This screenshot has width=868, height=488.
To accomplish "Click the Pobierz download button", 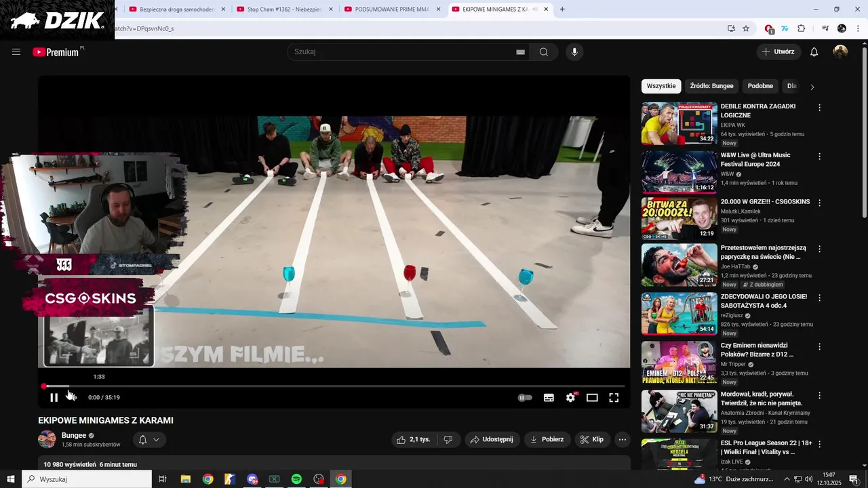I will click(547, 439).
